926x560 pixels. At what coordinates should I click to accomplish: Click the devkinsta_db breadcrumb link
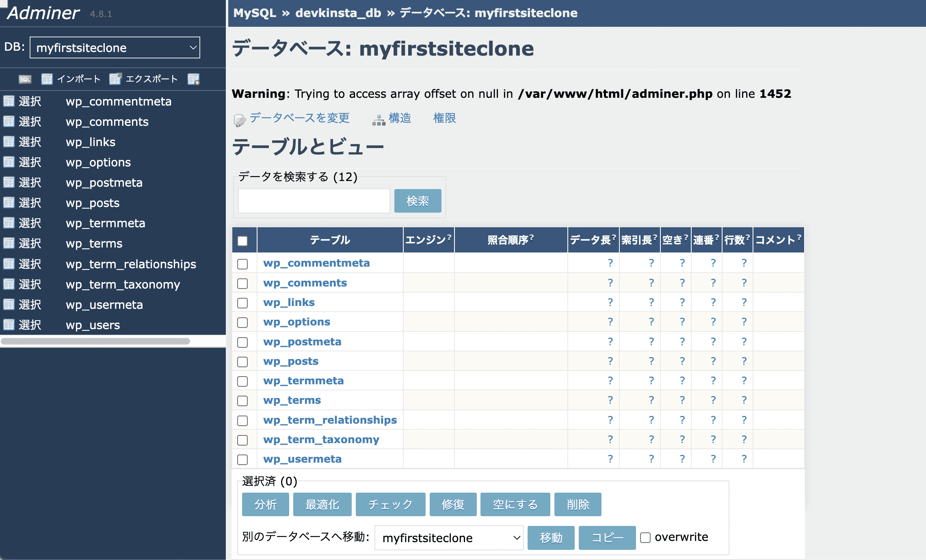pyautogui.click(x=337, y=13)
